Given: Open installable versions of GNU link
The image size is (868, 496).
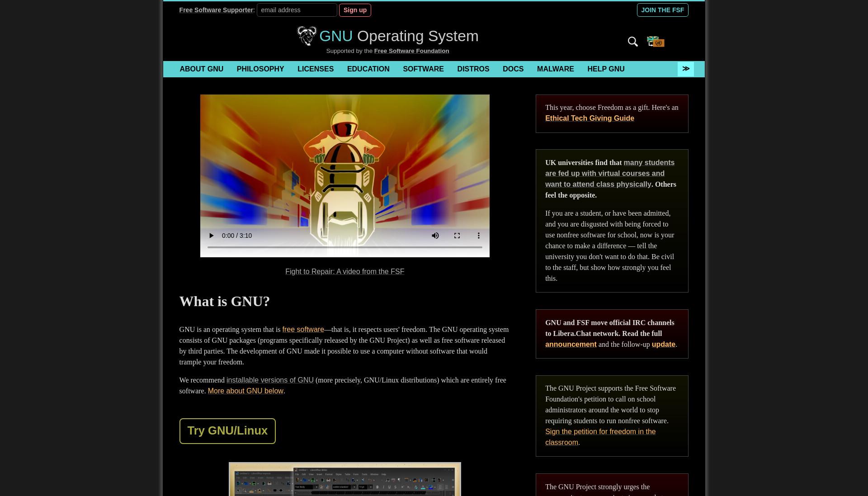Looking at the screenshot, I should coord(270,380).
